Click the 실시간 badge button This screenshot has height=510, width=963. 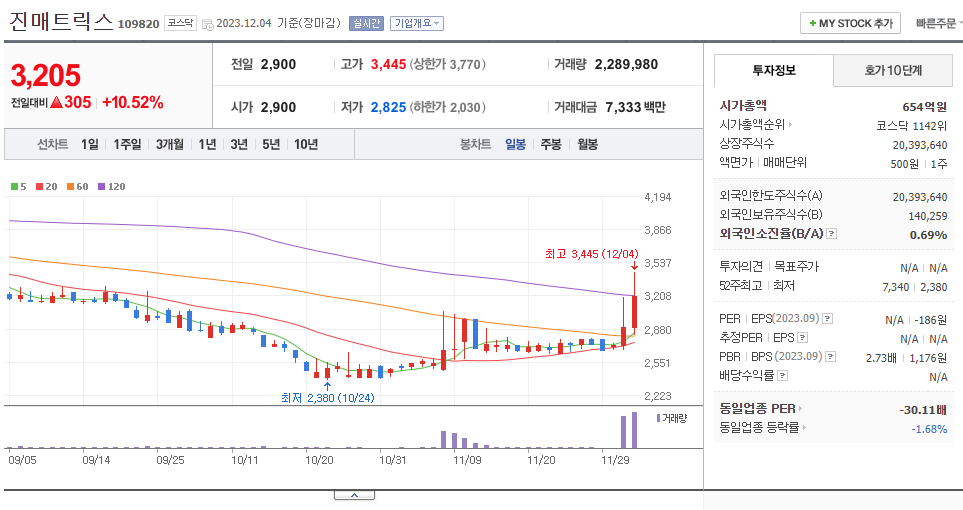(366, 23)
